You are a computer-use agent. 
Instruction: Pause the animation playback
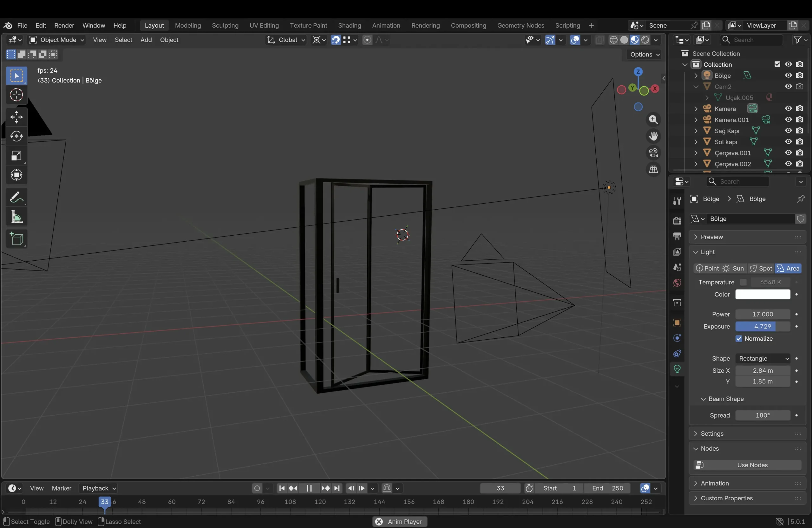pyautogui.click(x=309, y=488)
